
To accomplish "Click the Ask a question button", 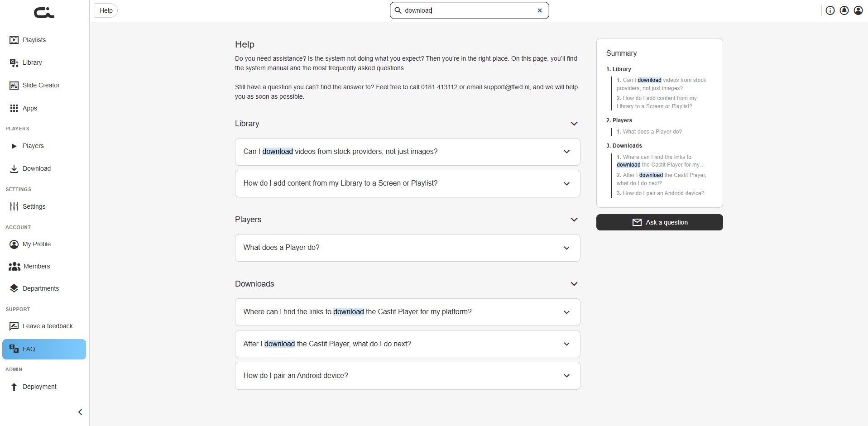I will point(659,222).
